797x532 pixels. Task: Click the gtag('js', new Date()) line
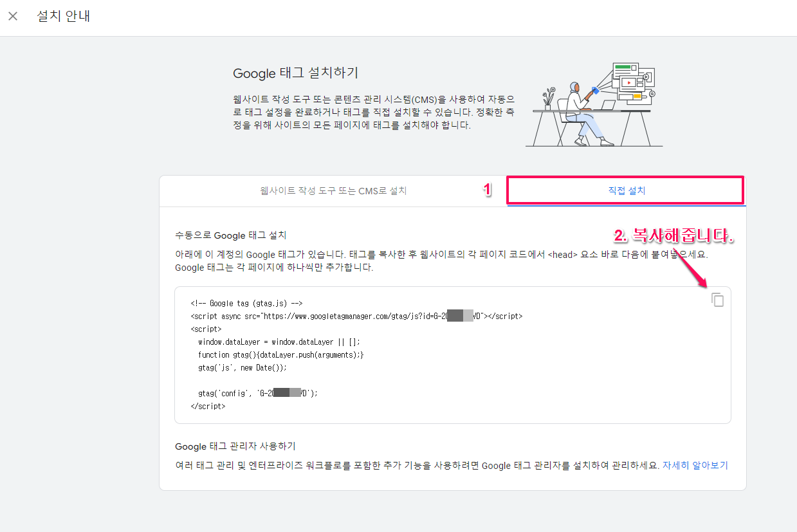point(243,368)
